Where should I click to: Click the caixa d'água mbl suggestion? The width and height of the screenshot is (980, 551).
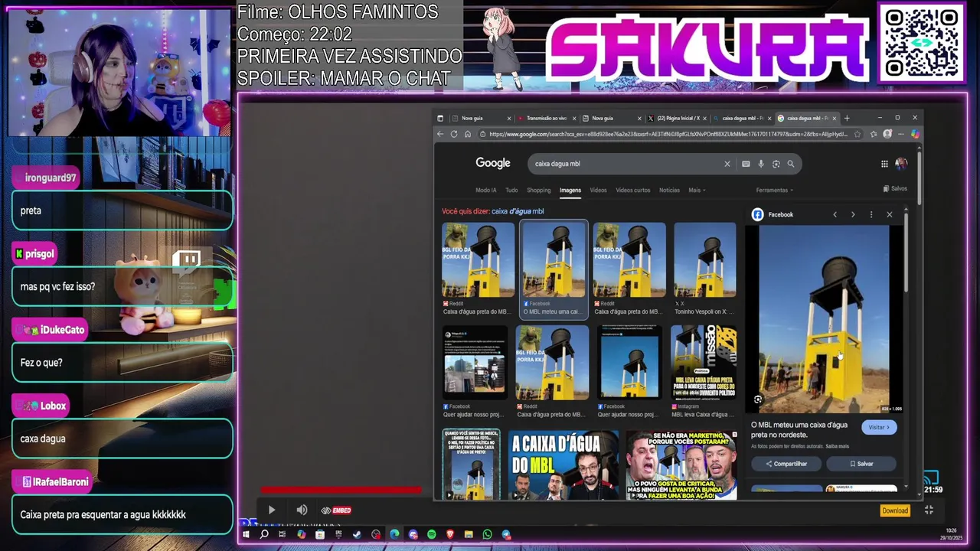518,211
